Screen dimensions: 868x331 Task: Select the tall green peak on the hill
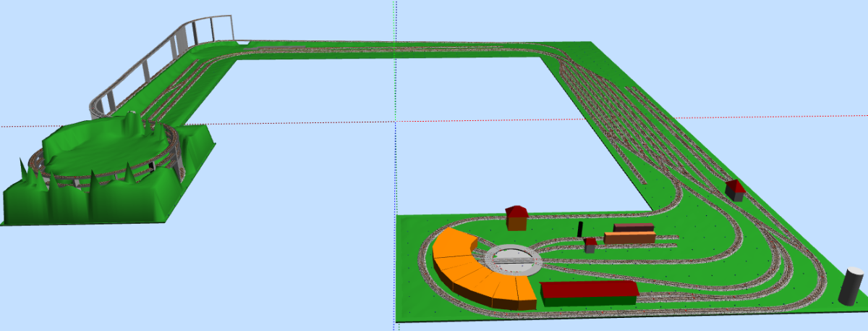tap(133, 121)
